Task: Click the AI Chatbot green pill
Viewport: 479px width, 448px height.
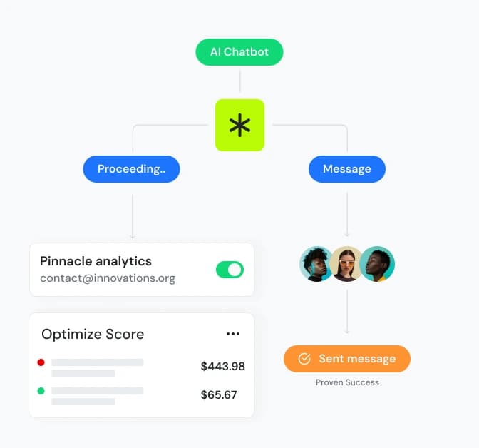Action: click(239, 52)
